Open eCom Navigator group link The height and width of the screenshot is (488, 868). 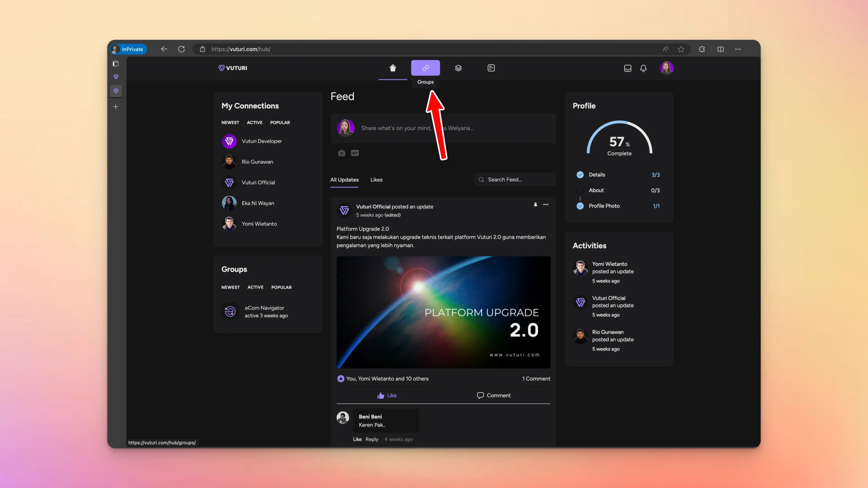(264, 308)
